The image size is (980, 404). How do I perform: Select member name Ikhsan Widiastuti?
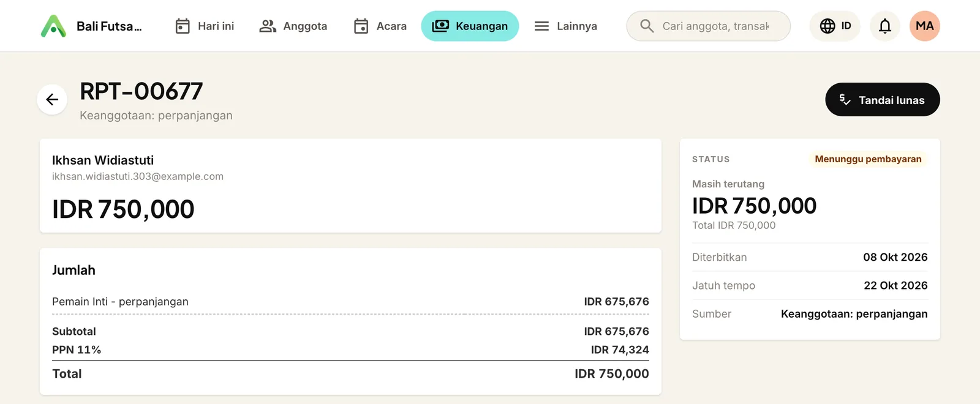(103, 160)
